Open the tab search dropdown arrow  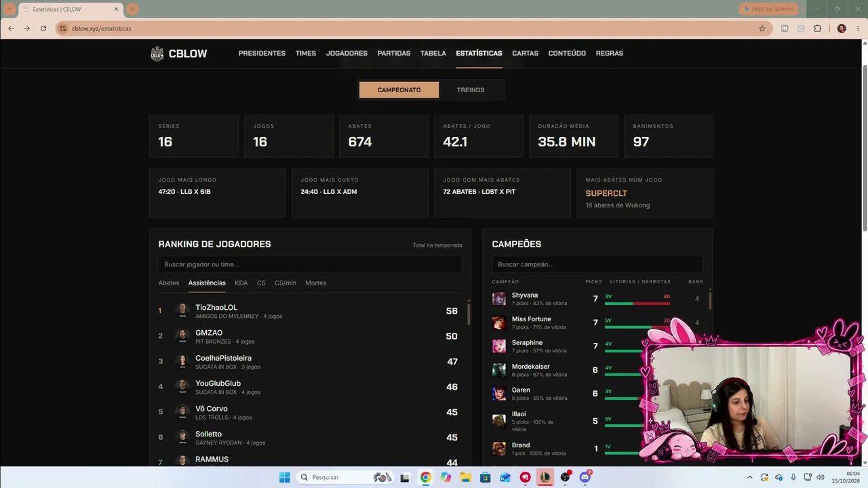9,9
